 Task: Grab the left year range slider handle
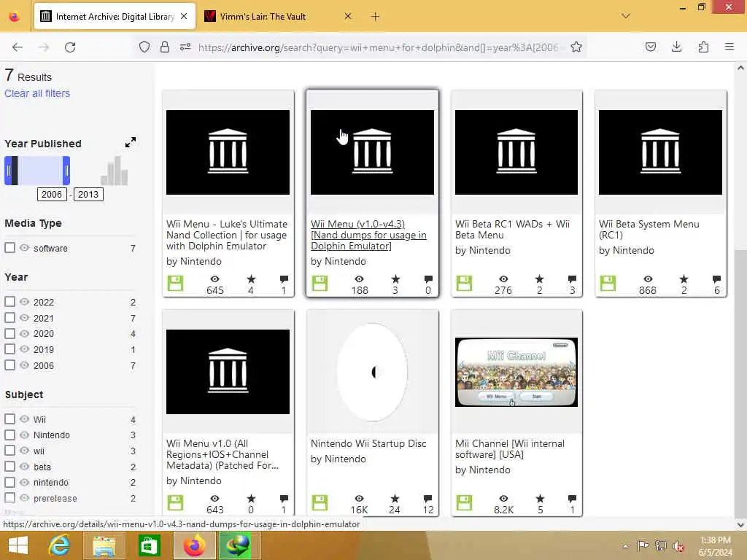pos(8,171)
